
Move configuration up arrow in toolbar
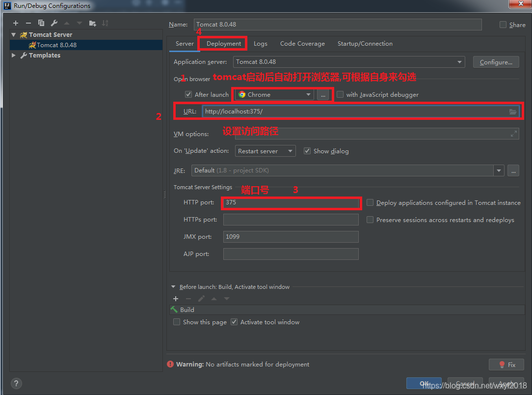[67, 23]
